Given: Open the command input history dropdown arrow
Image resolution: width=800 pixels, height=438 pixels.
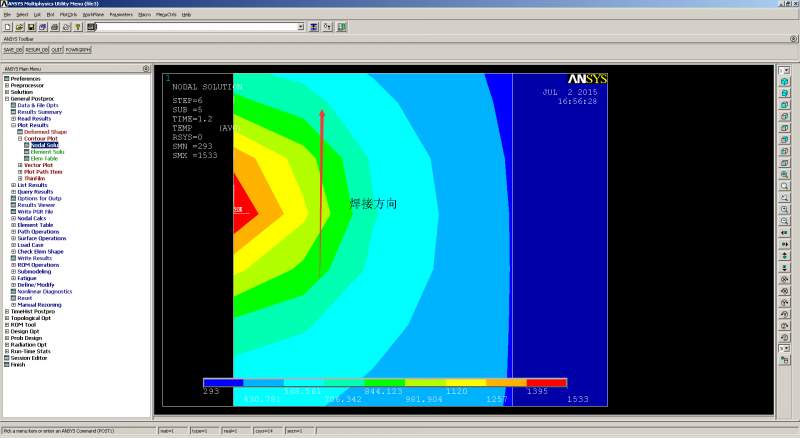Looking at the screenshot, I should point(301,27).
